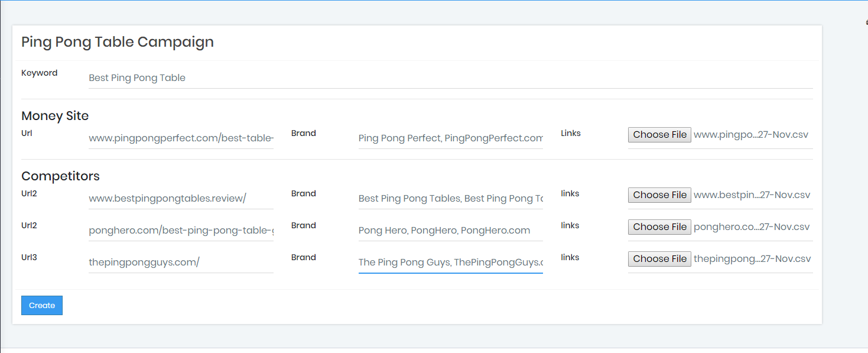The width and height of the screenshot is (868, 353).
Task: Click the capitalized Links label in Money Site
Action: pos(571,134)
